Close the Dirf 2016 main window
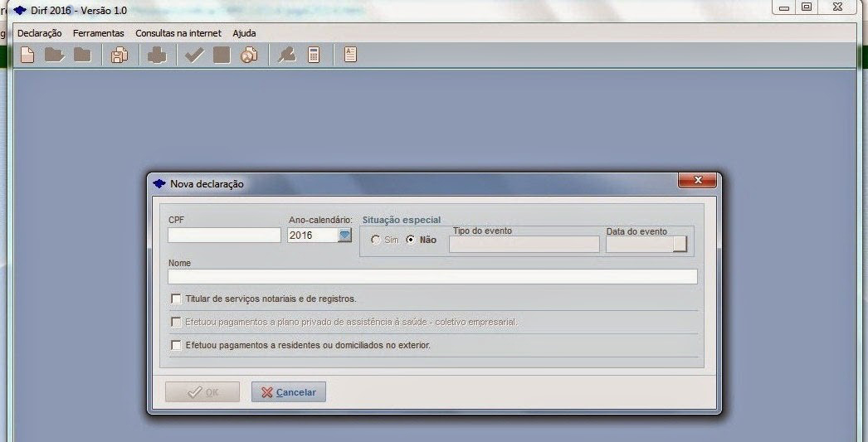This screenshot has height=442, width=868. click(x=838, y=7)
